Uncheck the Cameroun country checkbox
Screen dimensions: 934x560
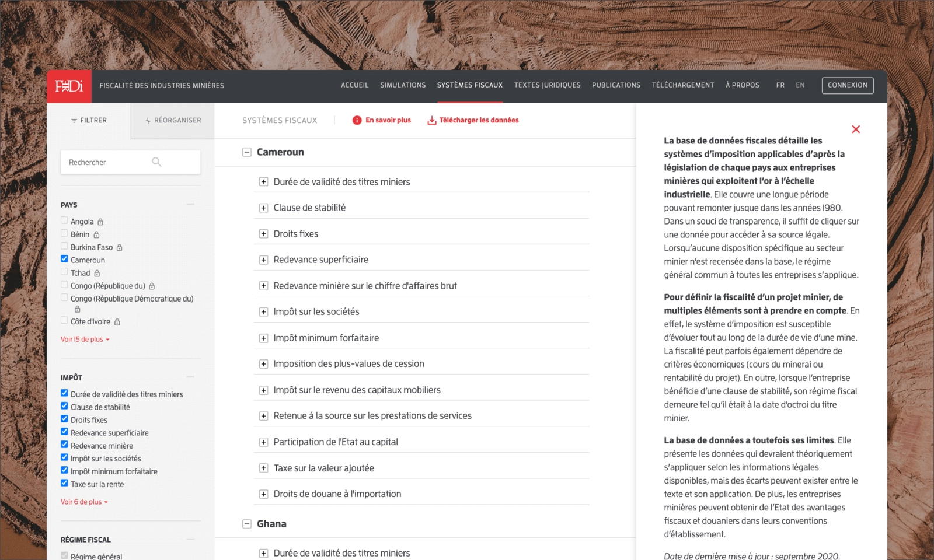[x=64, y=259]
